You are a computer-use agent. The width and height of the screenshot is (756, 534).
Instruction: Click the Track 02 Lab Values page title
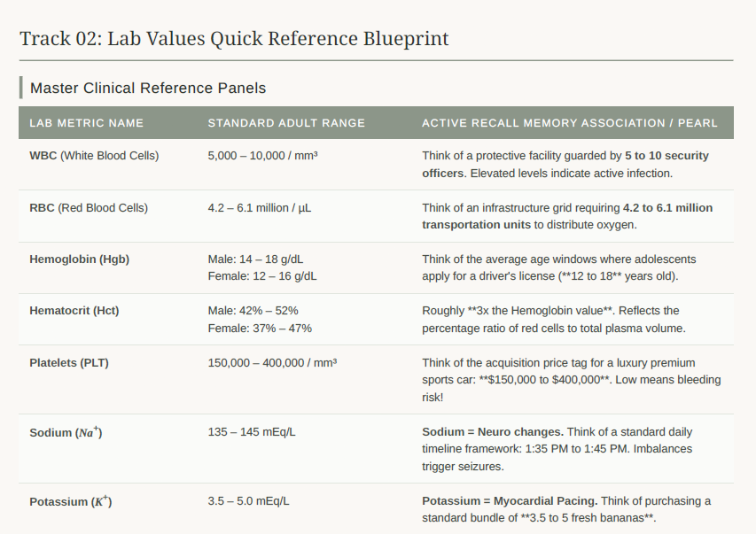234,39
